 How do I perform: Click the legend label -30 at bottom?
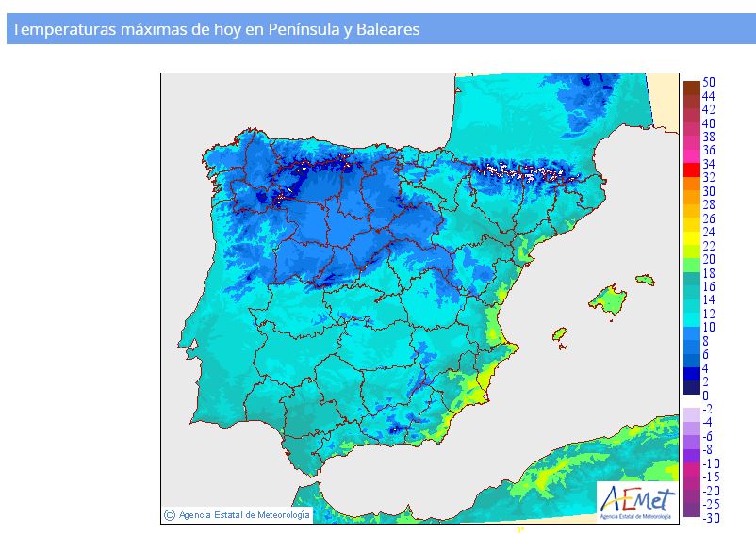[x=711, y=518]
